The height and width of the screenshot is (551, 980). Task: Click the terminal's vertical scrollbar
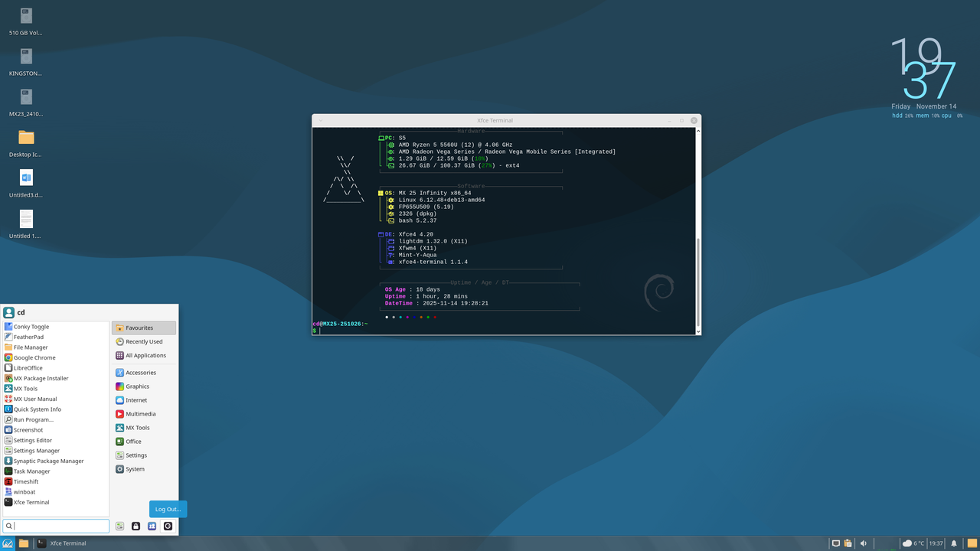[697, 230]
